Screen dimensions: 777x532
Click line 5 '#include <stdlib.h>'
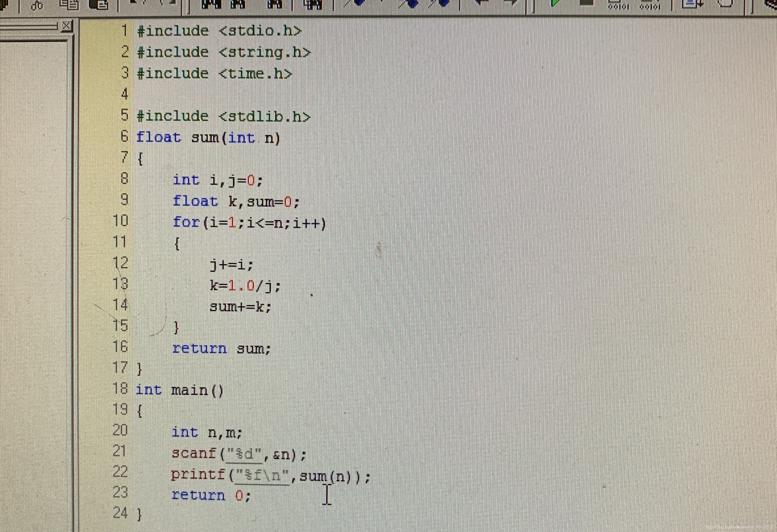click(224, 116)
